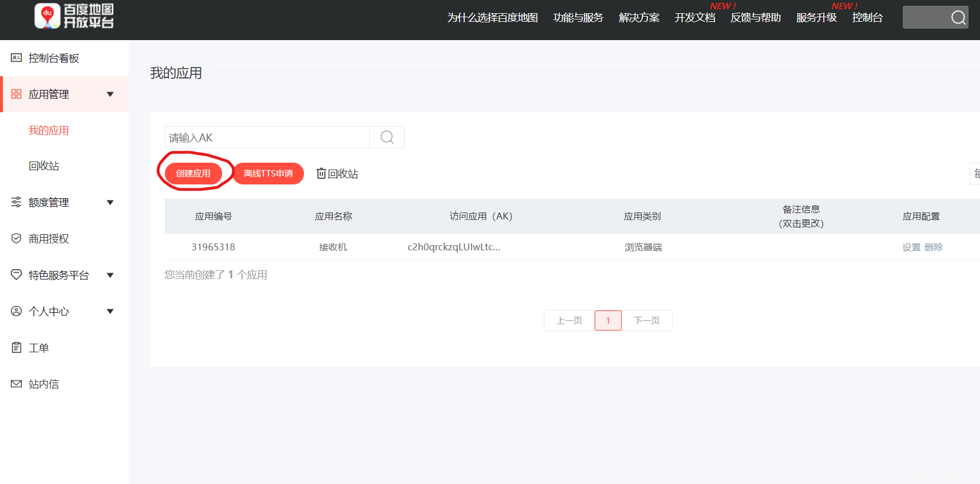The width and height of the screenshot is (980, 484).
Task: Click the 访问应用 (AK) column header
Action: tap(481, 216)
